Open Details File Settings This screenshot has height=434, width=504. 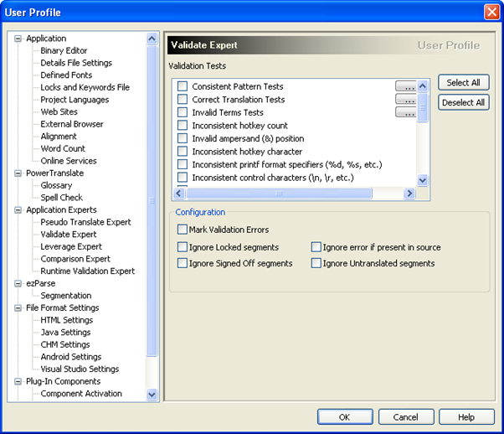coord(76,63)
